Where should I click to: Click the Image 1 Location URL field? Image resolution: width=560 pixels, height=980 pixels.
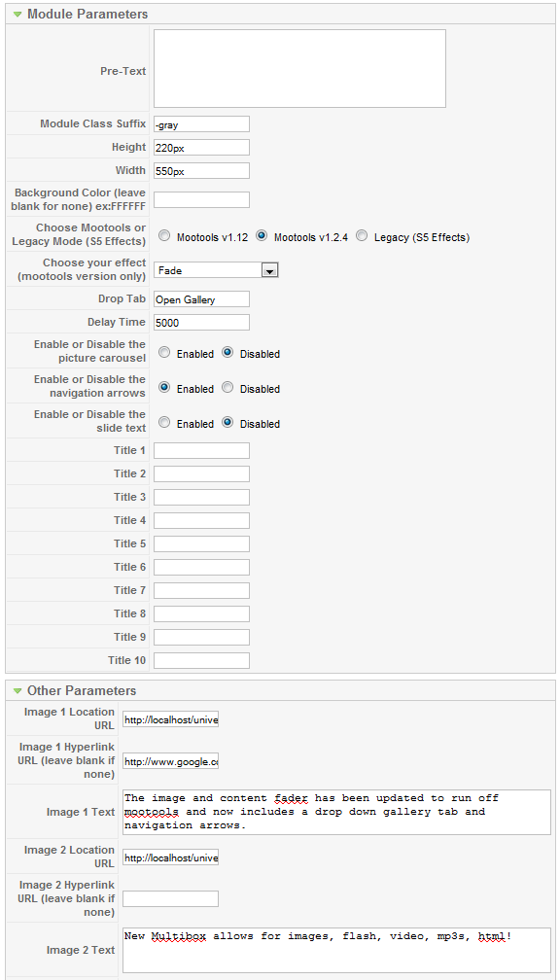171,720
